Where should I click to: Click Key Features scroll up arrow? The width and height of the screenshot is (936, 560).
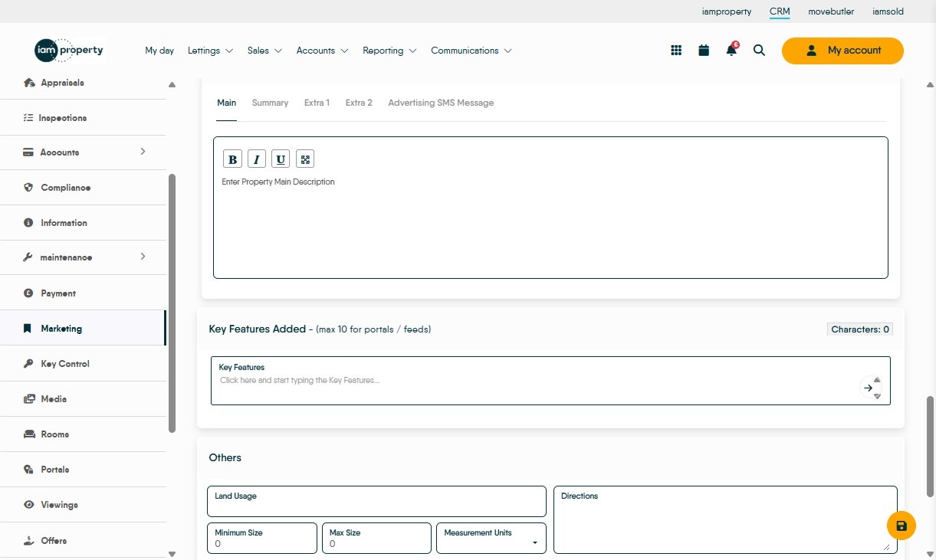[x=877, y=380]
